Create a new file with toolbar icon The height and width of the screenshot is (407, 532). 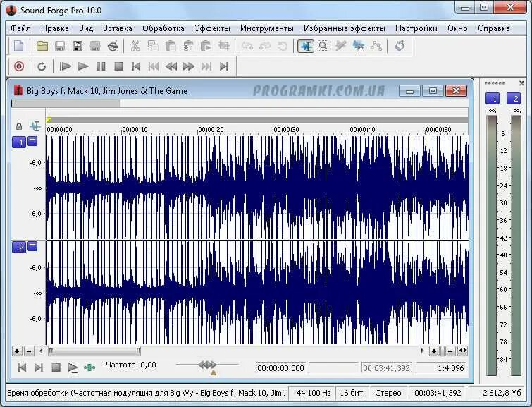[x=19, y=46]
